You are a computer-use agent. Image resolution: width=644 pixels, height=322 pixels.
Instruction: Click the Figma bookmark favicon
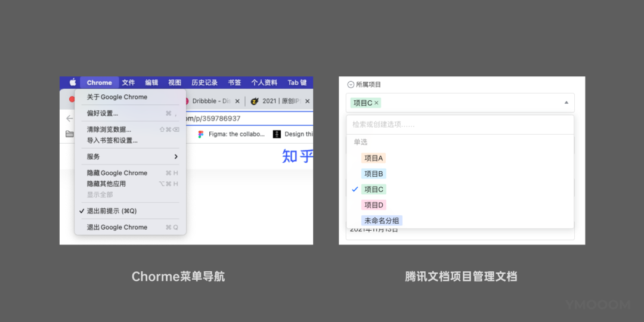(x=201, y=134)
